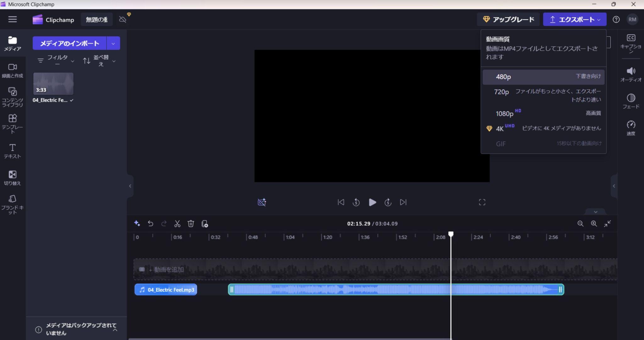Redo the last action
The height and width of the screenshot is (340, 644).
coord(164,223)
